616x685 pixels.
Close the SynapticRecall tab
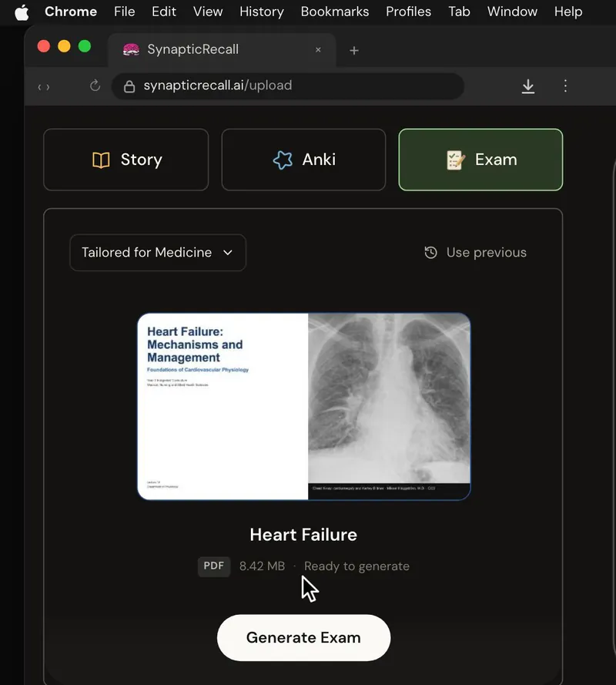318,50
